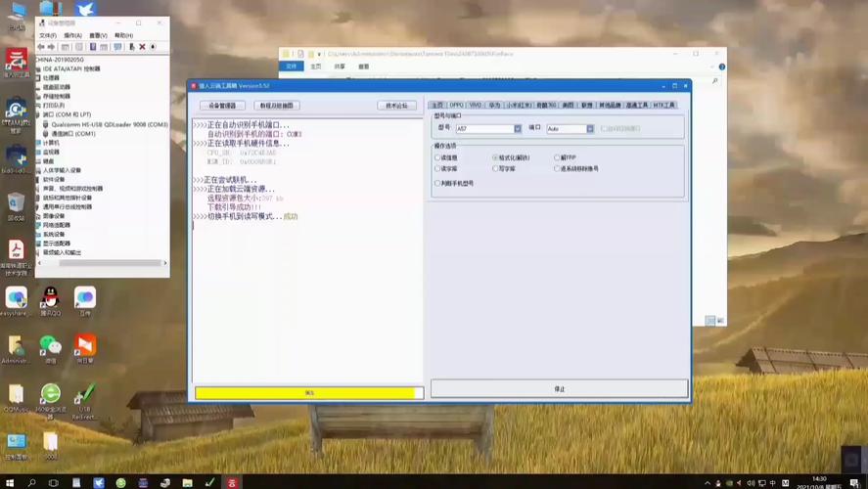This screenshot has width=868, height=489.
Task: Switch to the 华为 tab
Action: 494,105
